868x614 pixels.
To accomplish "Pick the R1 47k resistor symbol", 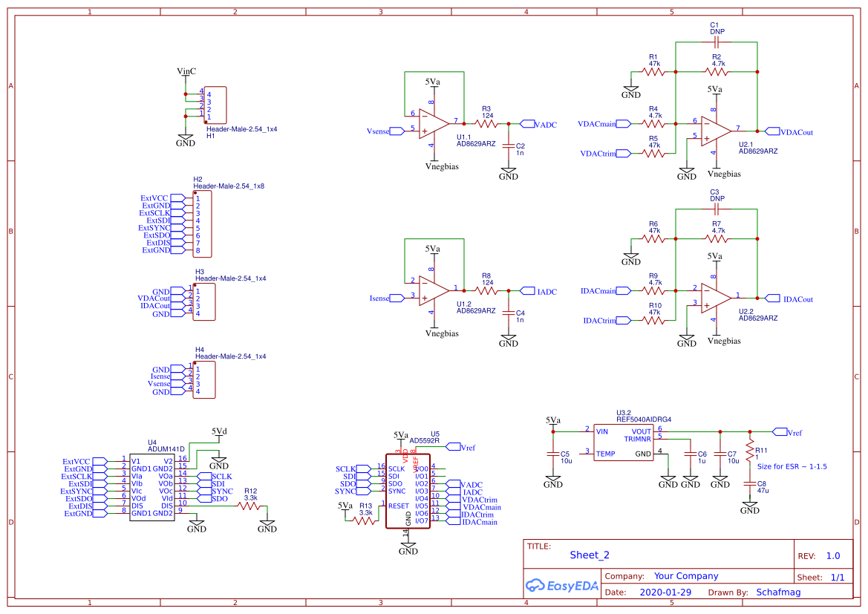I will (x=653, y=71).
